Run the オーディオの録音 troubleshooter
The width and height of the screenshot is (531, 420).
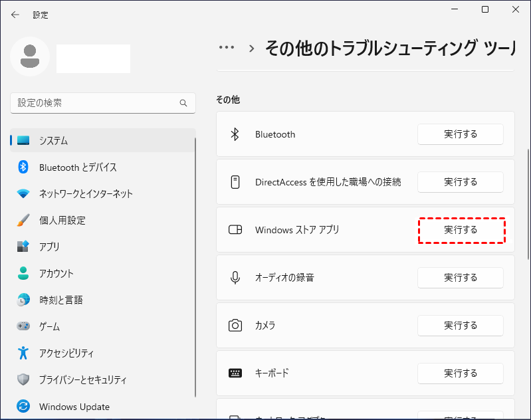tap(461, 278)
